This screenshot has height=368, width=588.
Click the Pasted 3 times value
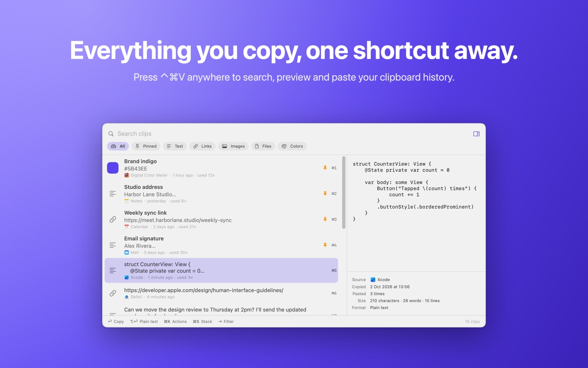[x=377, y=294]
